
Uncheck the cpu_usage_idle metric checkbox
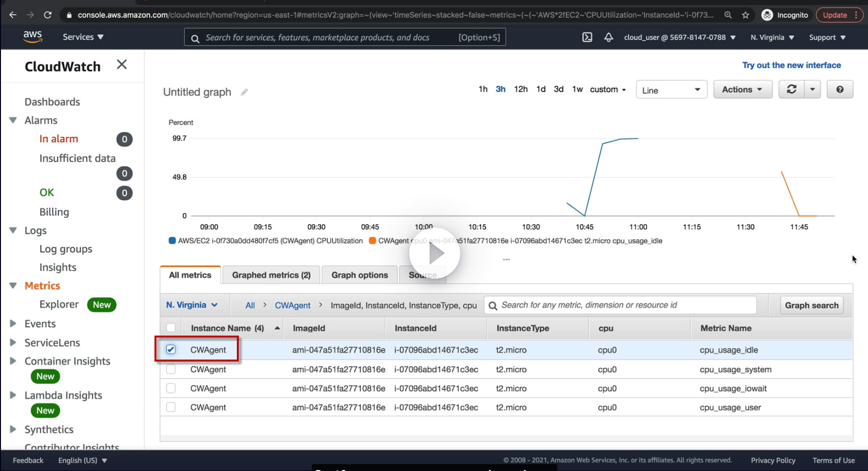click(171, 349)
